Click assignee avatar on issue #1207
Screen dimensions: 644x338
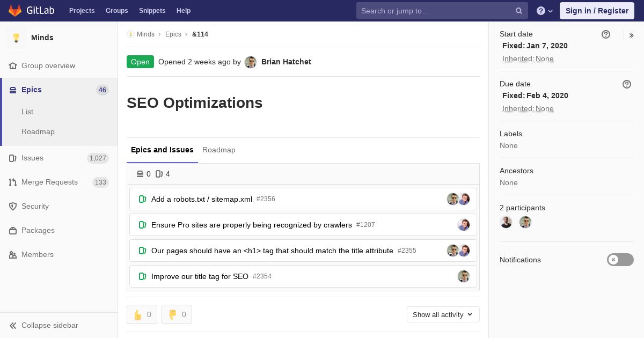point(464,225)
